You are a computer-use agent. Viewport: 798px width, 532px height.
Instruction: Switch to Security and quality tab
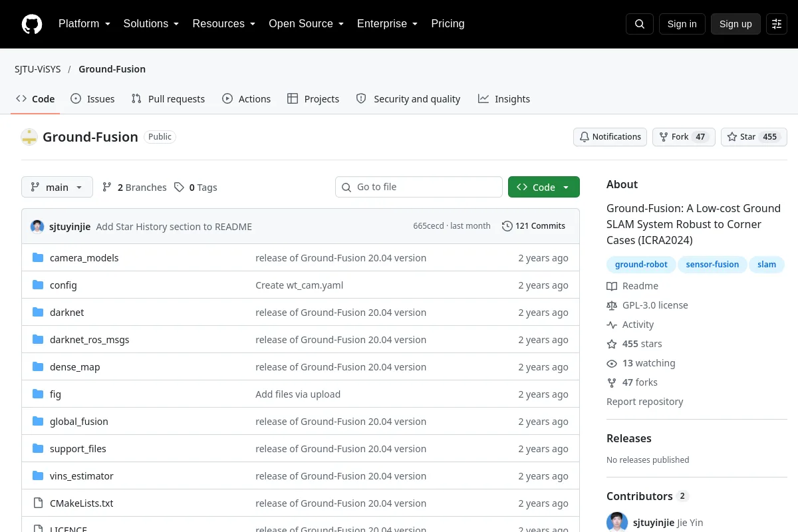(408, 99)
